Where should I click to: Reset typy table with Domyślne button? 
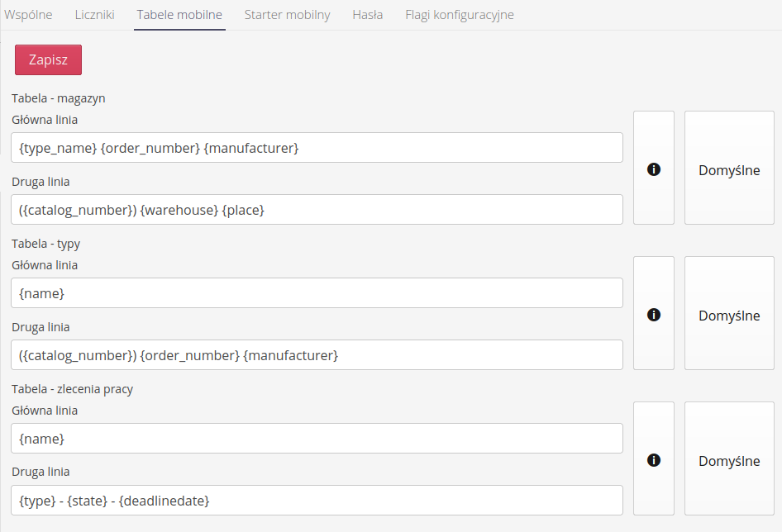coord(729,314)
